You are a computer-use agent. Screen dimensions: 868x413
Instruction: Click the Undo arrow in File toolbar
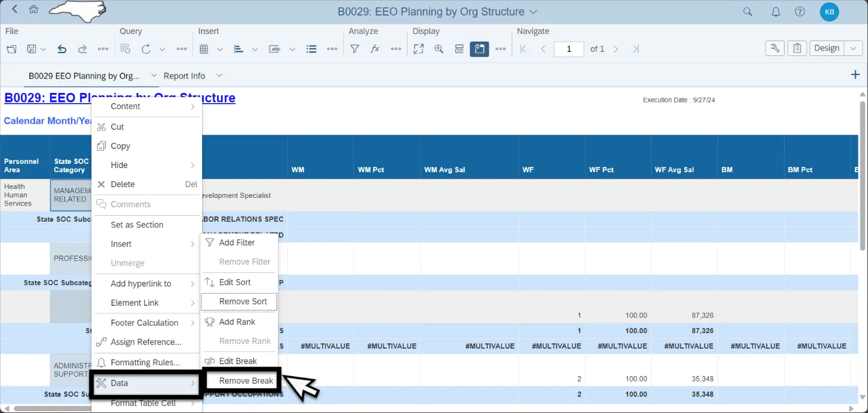[x=62, y=49]
